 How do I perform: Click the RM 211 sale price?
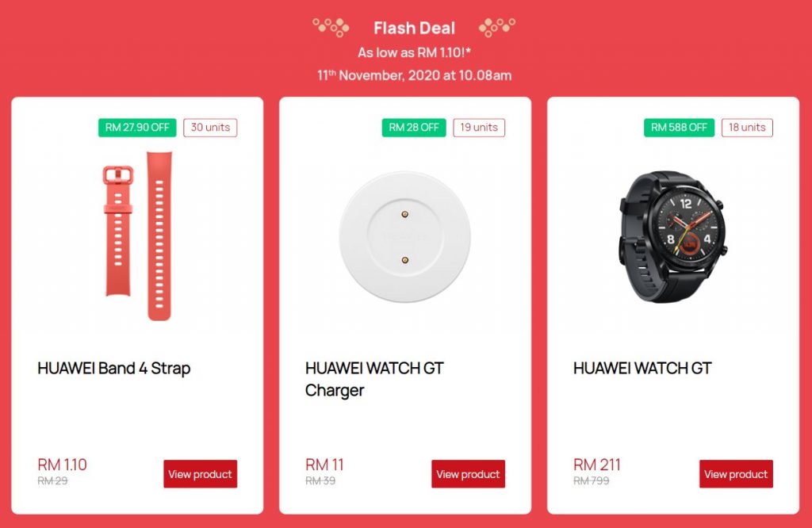tap(596, 465)
